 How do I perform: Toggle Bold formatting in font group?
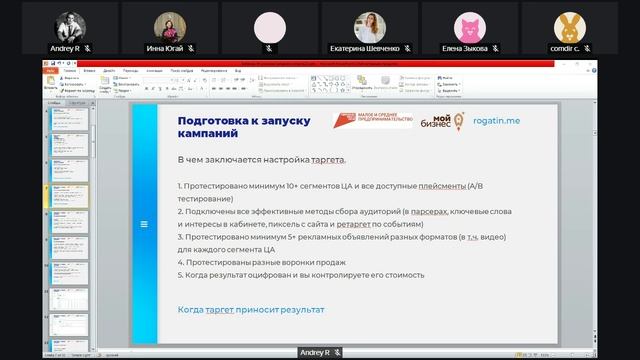point(147,89)
